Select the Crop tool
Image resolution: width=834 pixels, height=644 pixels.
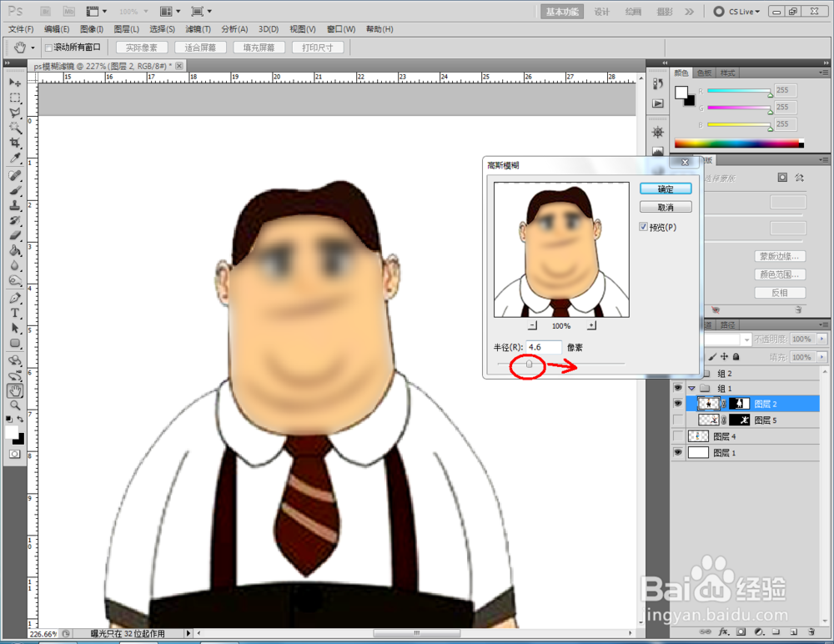[15, 143]
